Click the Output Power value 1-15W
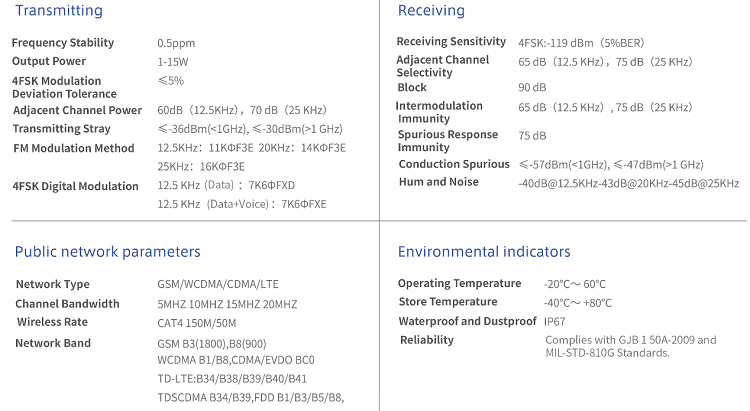Image resolution: width=750 pixels, height=411 pixels. coord(173,62)
